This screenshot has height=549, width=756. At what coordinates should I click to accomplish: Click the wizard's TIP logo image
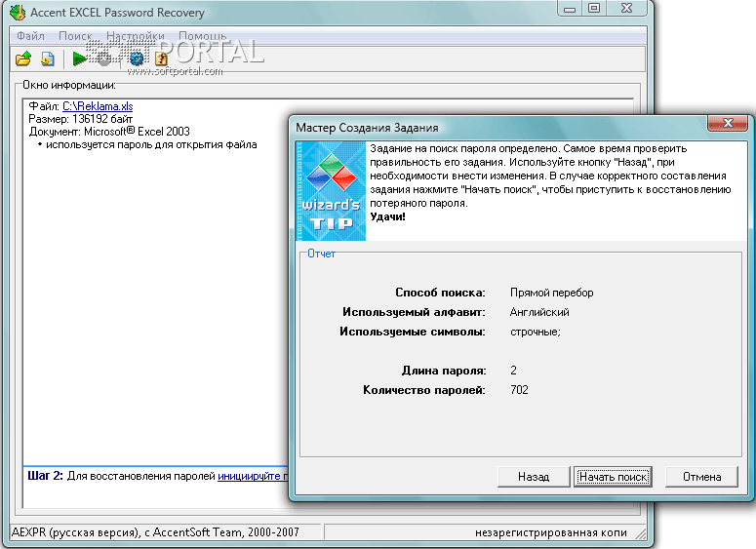331,191
